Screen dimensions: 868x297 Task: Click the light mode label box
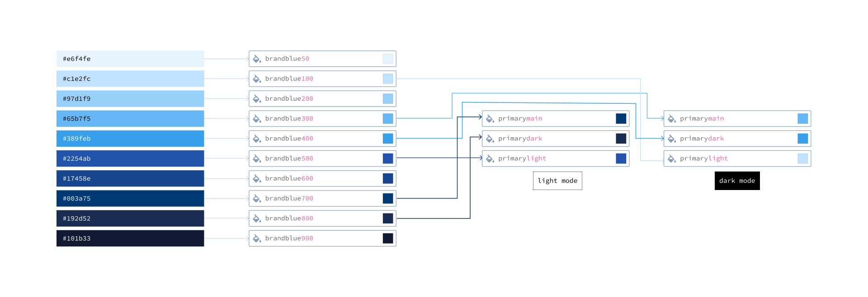(557, 181)
